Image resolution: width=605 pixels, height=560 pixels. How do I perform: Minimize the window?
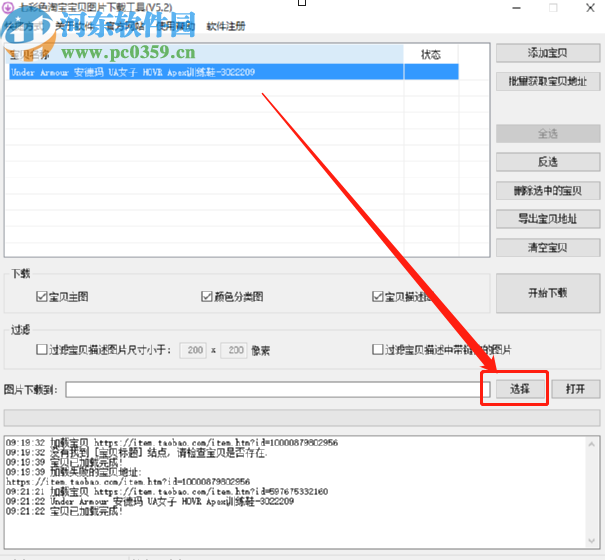(x=516, y=8)
